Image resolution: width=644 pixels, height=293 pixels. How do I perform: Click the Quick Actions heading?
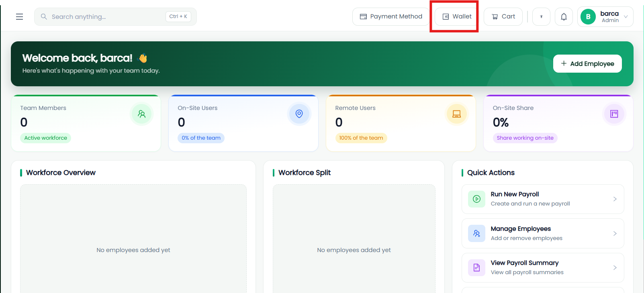[491, 173]
